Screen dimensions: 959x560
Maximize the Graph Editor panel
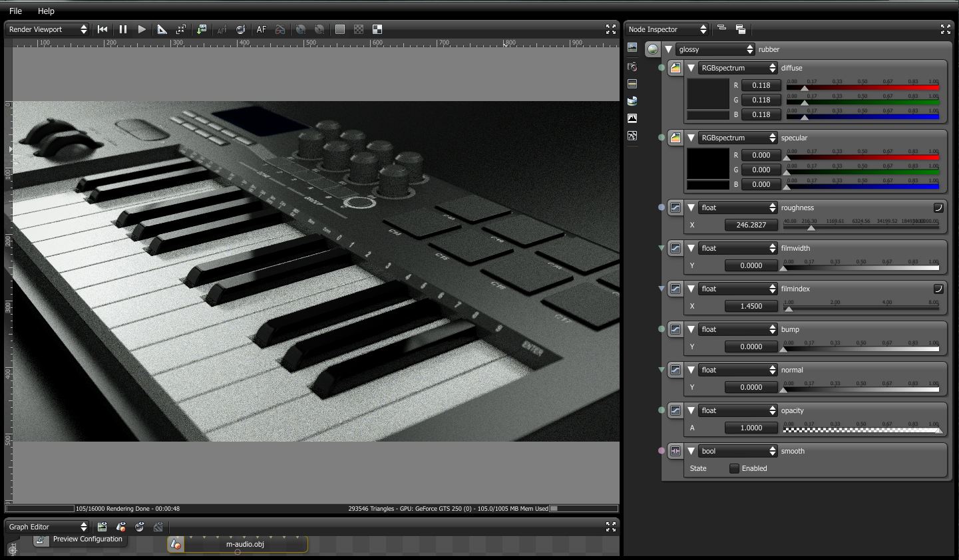(611, 527)
